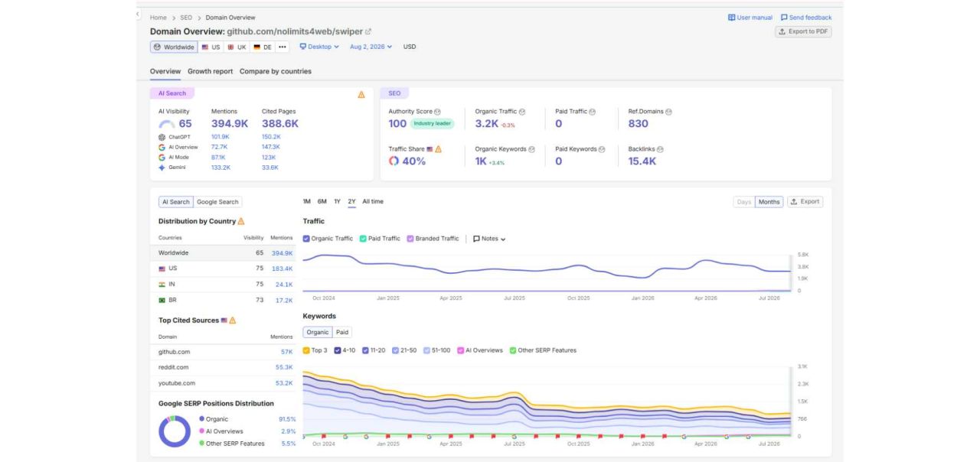Image resolution: width=980 pixels, height=462 pixels.
Task: Click the warning icon beside Traffic Share
Action: pos(439,149)
